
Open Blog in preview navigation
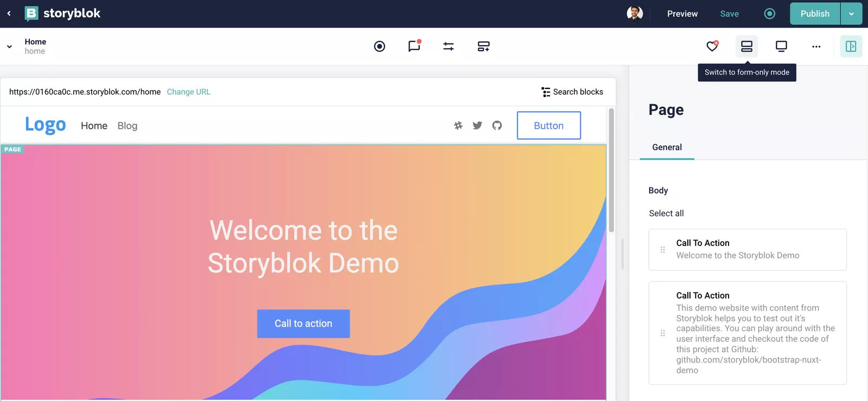tap(127, 126)
